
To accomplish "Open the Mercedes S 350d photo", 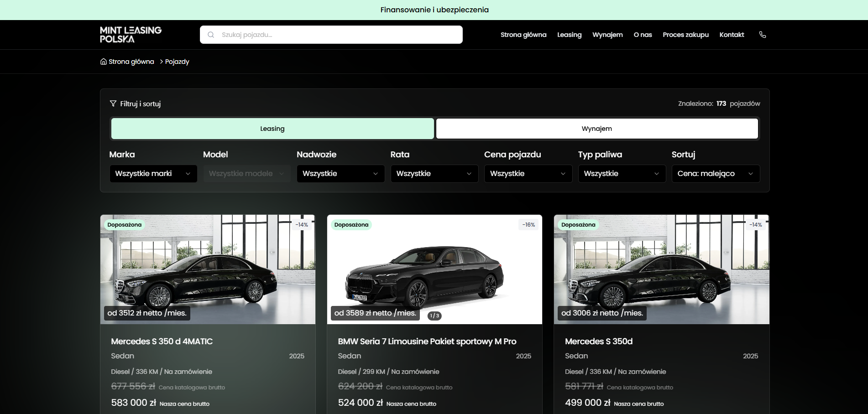I will pos(662,269).
